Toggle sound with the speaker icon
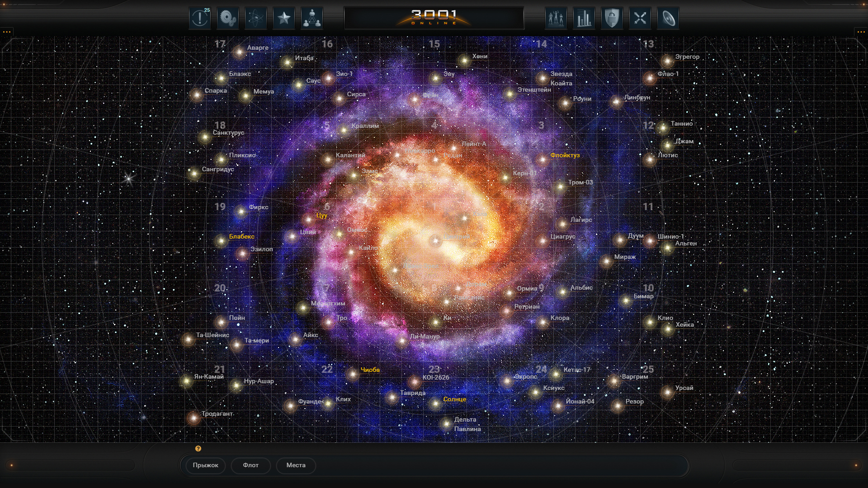Screen dimensions: 868x488 click(668, 18)
